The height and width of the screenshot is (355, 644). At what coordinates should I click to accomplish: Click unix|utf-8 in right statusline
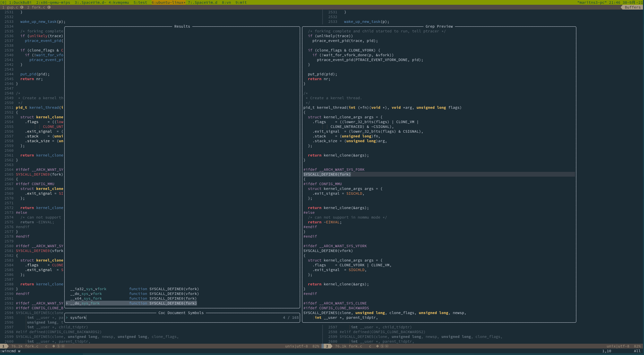point(618,346)
